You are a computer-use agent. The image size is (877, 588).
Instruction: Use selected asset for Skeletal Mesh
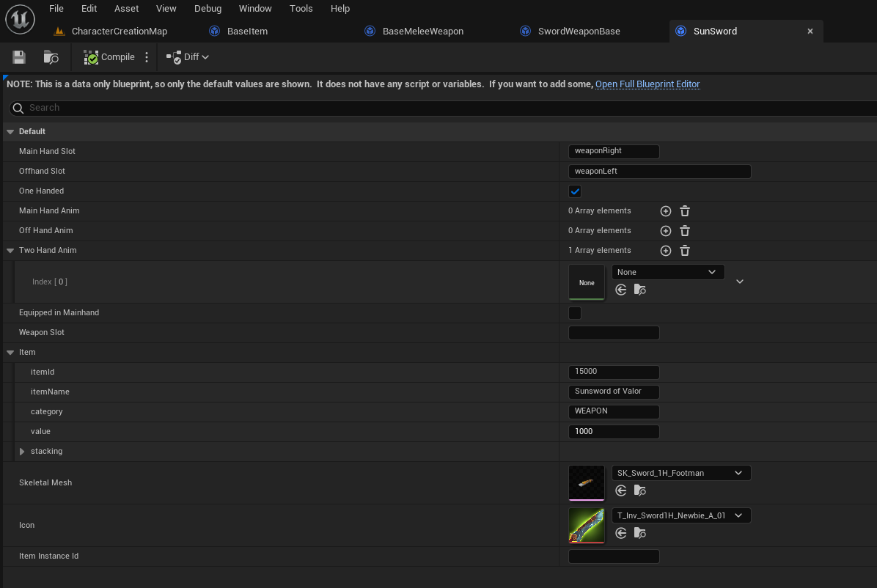click(621, 490)
